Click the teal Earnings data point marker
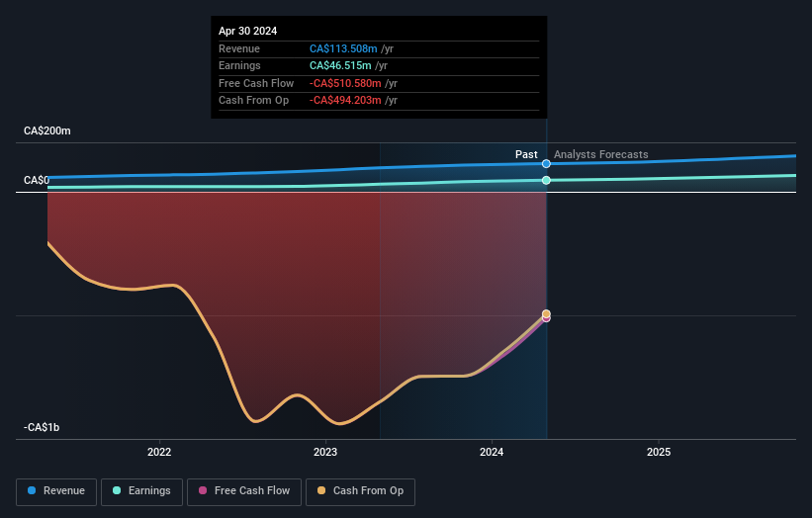 pyautogui.click(x=546, y=180)
